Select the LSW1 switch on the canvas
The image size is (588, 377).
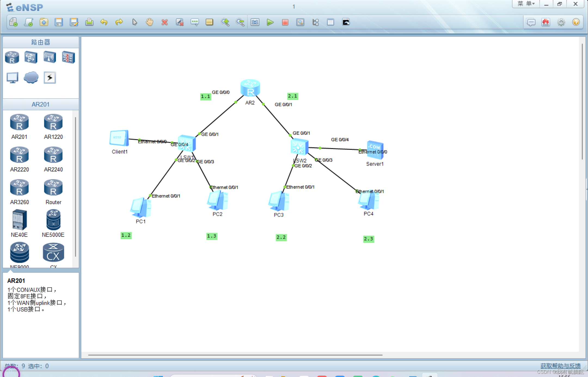pyautogui.click(x=187, y=143)
